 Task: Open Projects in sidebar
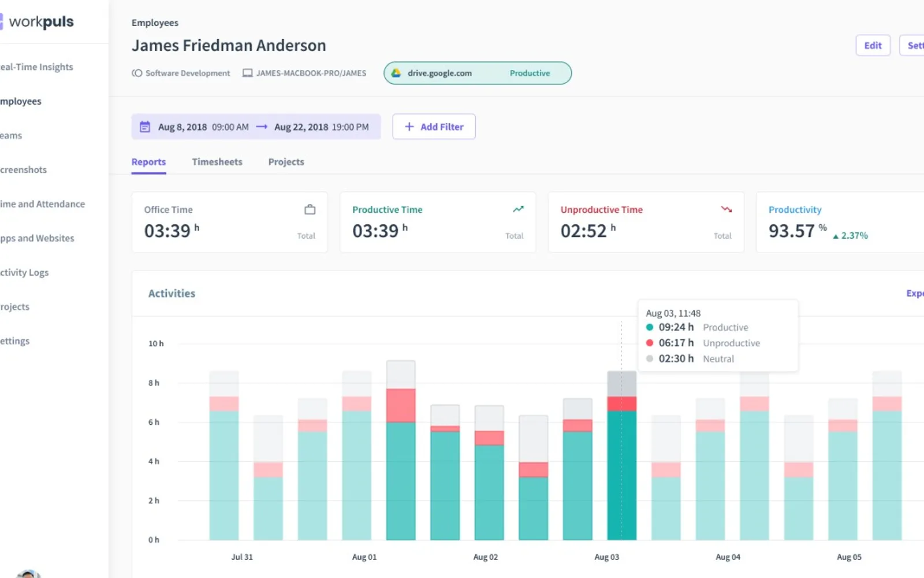pyautogui.click(x=14, y=307)
